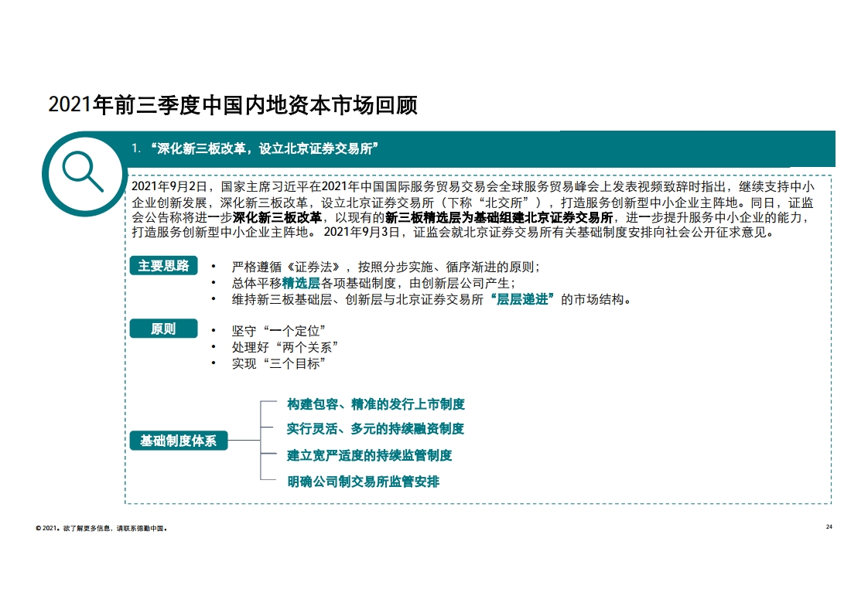Viewport: 868px width, 613px height.
Task: Select the slide title about 2021年前三季度
Action: coord(233,105)
